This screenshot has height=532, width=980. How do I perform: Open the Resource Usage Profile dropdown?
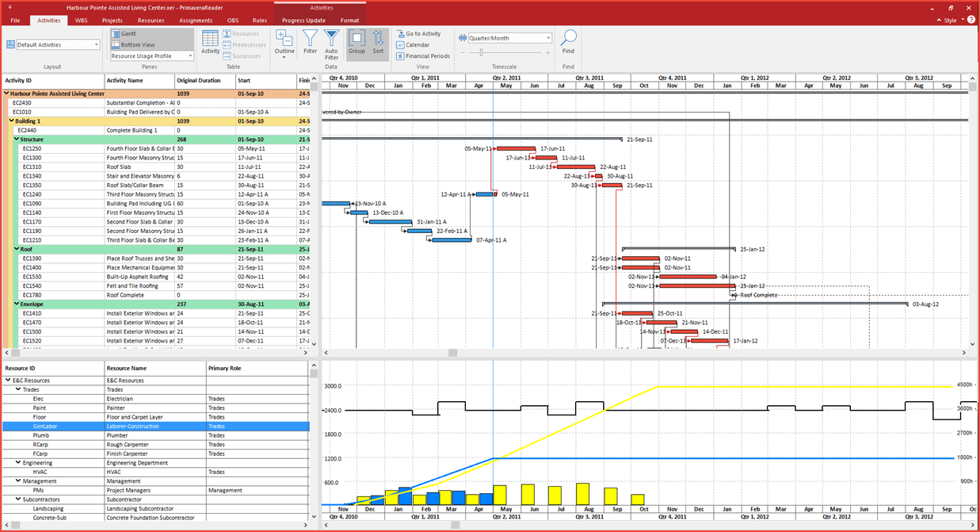(190, 56)
